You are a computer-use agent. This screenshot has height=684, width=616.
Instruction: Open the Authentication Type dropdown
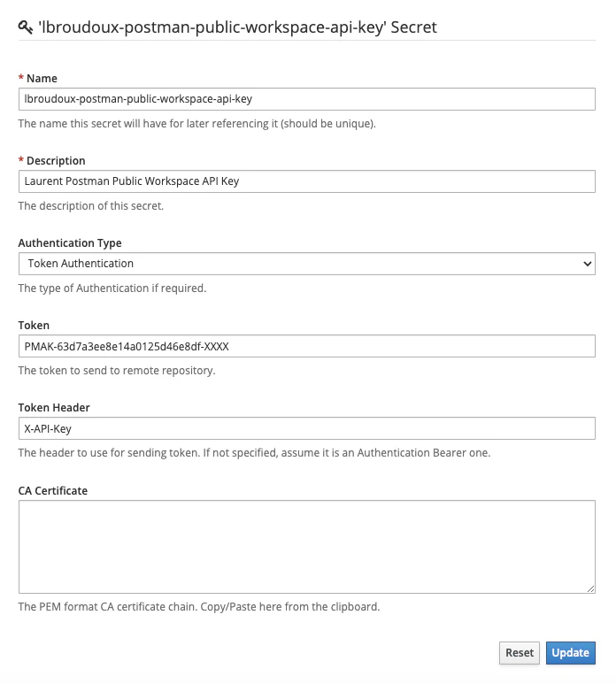pyautogui.click(x=306, y=263)
